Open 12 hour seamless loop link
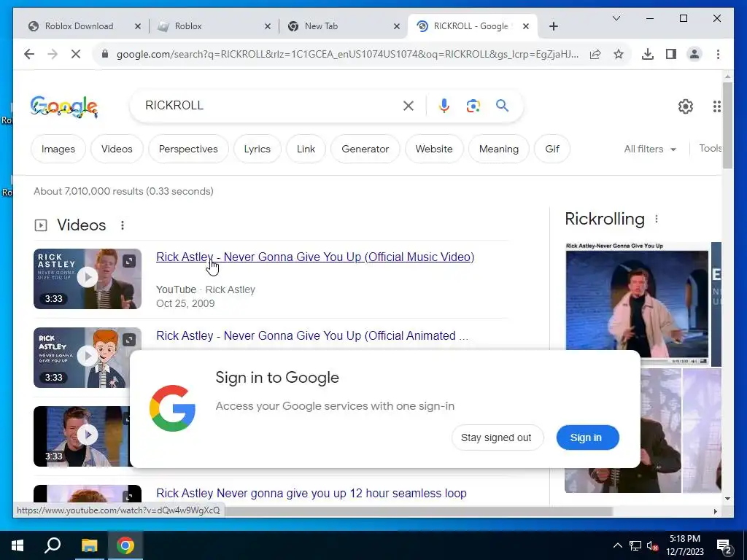The height and width of the screenshot is (560, 747). tap(311, 494)
